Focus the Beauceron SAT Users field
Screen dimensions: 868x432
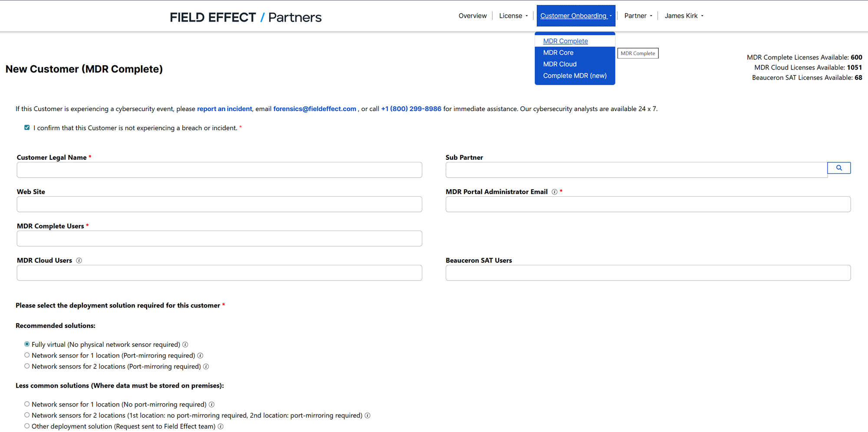coord(648,273)
